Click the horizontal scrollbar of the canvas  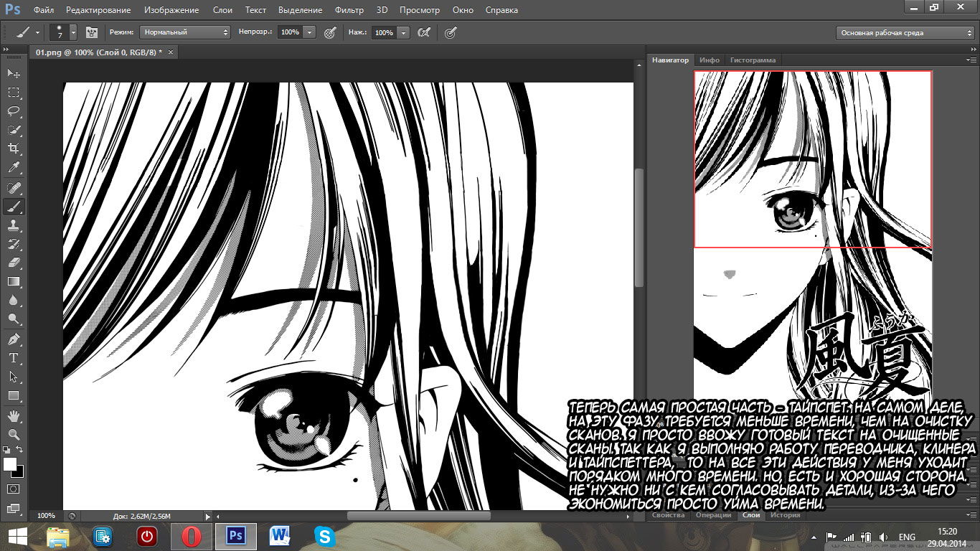[419, 516]
